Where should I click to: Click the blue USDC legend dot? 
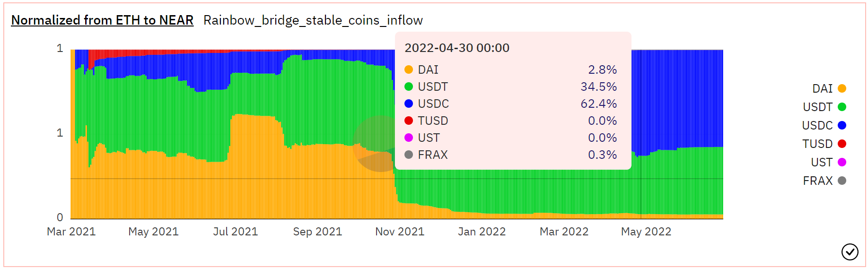pos(842,125)
